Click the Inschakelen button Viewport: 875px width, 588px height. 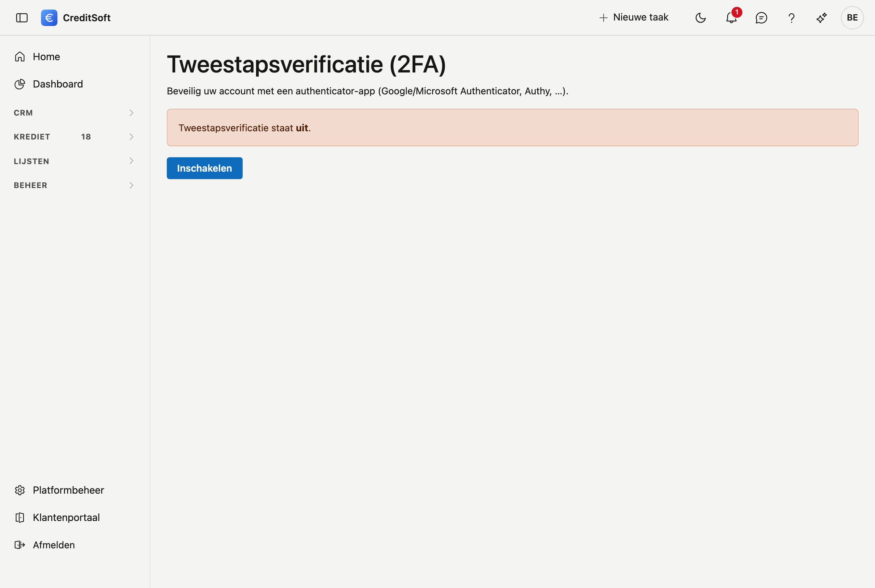205,169
